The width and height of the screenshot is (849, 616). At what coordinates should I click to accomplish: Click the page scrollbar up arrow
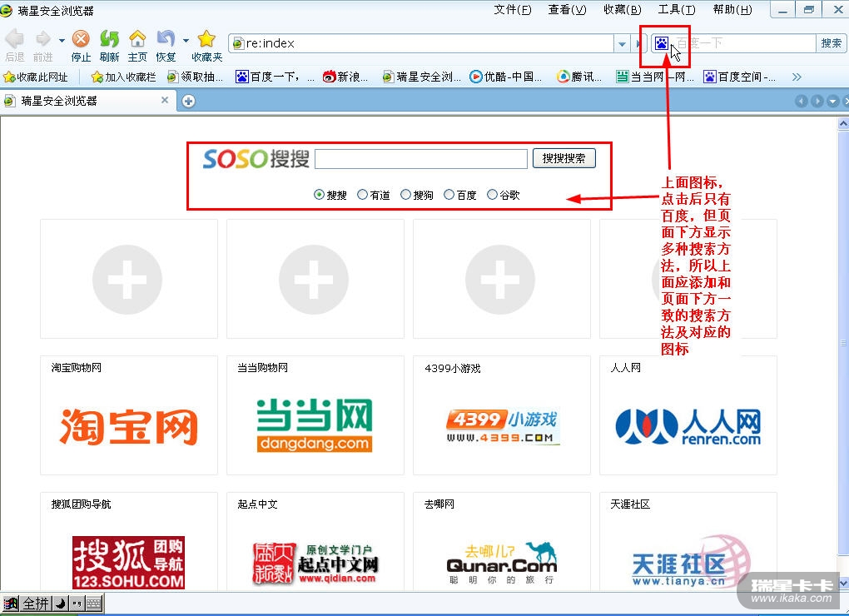pyautogui.click(x=843, y=123)
